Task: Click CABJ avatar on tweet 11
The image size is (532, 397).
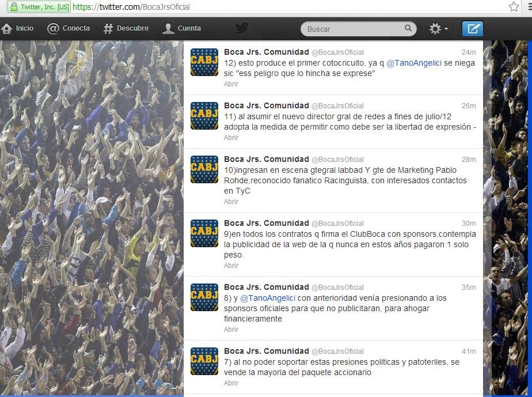Action: pos(204,116)
